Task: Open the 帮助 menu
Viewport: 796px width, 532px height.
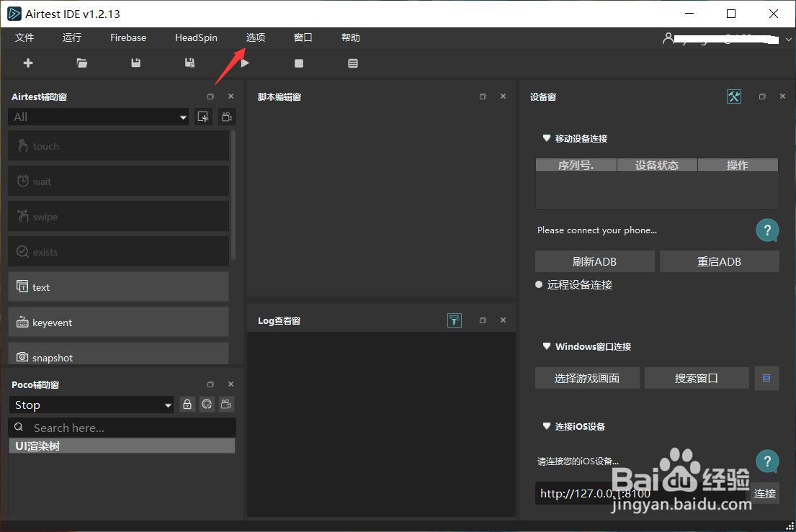Action: coord(350,37)
